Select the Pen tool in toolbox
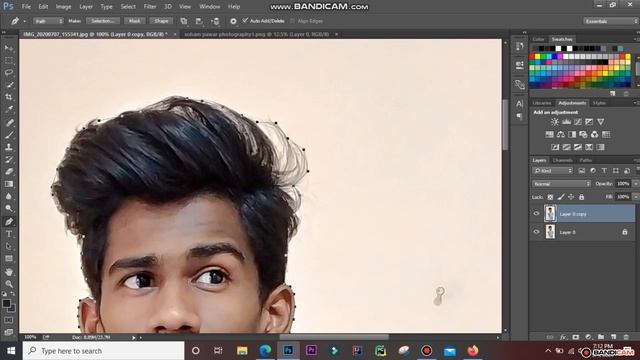Image resolution: width=640 pixels, height=360 pixels. pyautogui.click(x=9, y=222)
